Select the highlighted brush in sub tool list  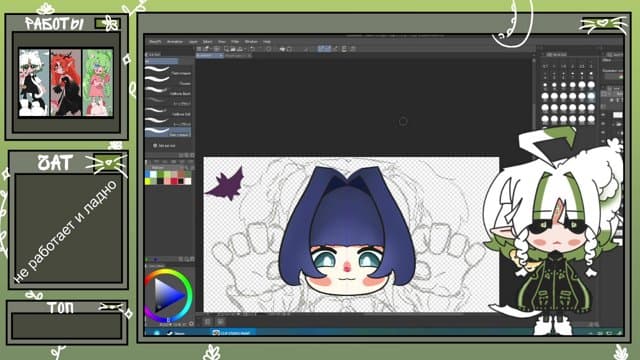pos(168,132)
